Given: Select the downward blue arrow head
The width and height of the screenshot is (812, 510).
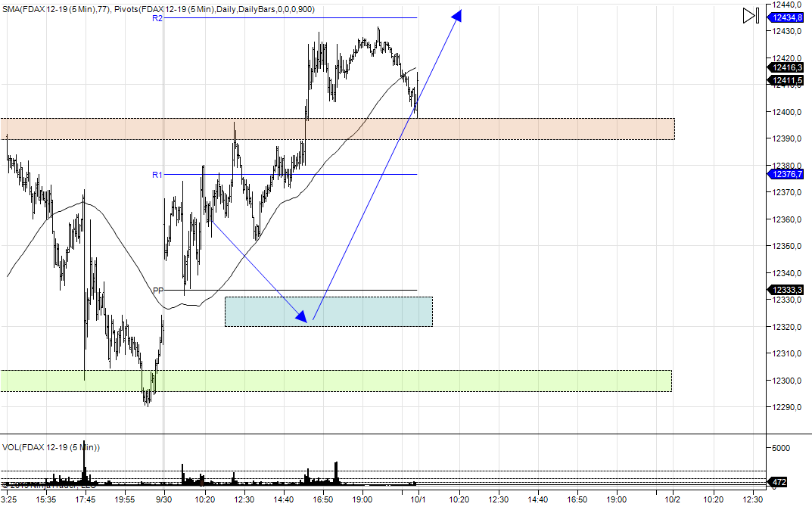Looking at the screenshot, I should pos(302,317).
